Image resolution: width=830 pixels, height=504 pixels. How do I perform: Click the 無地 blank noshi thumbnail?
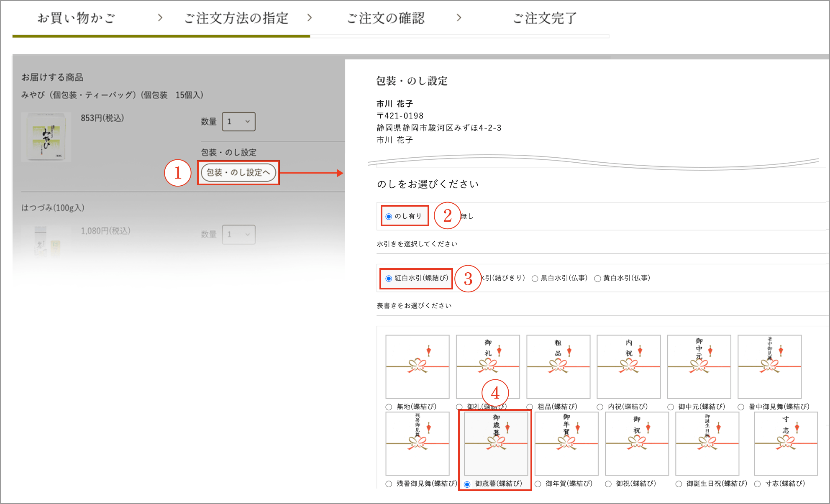417,366
